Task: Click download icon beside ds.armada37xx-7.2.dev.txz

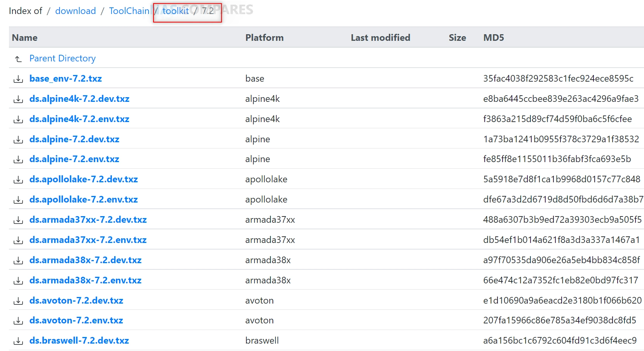Action: click(18, 220)
